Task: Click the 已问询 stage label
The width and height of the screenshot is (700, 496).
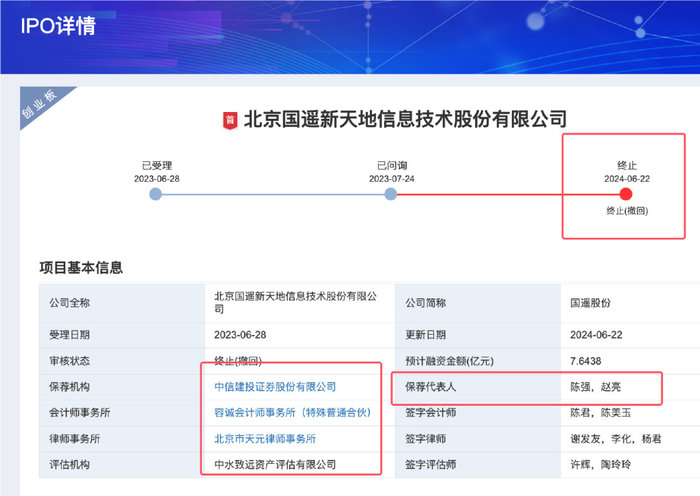Action: click(392, 166)
